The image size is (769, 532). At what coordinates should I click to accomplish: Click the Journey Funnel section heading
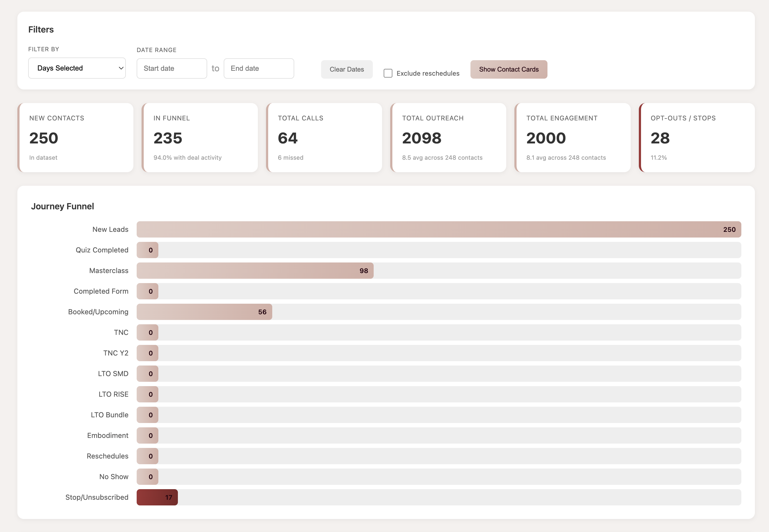click(63, 206)
